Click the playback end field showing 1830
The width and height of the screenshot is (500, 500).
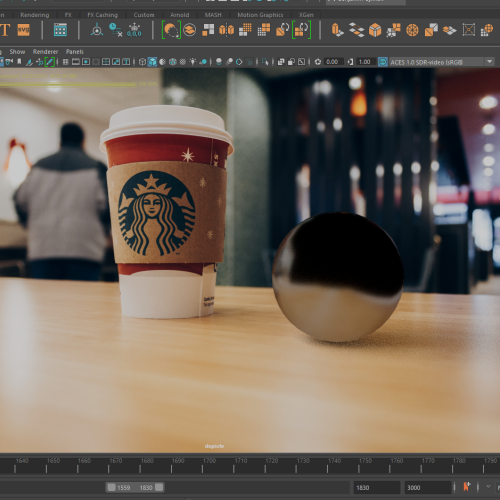pos(377,487)
